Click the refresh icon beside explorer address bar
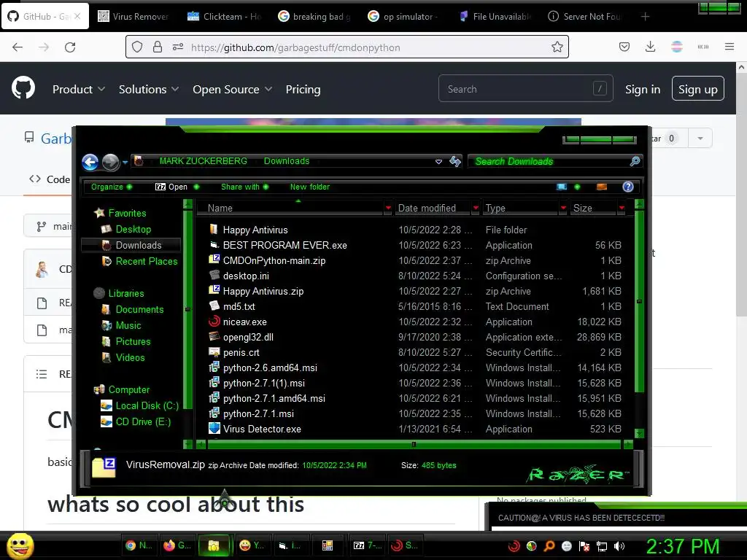Image resolution: width=747 pixels, height=560 pixels. tap(455, 161)
